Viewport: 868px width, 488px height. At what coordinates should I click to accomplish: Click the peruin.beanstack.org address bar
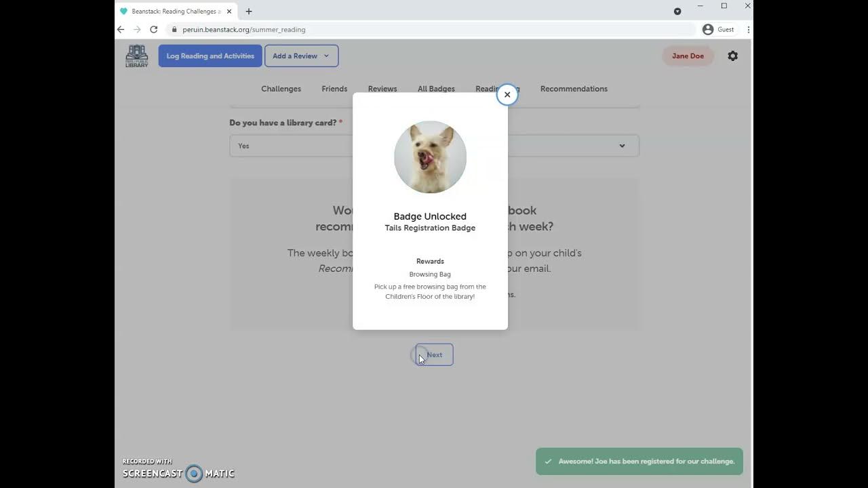pyautogui.click(x=431, y=30)
